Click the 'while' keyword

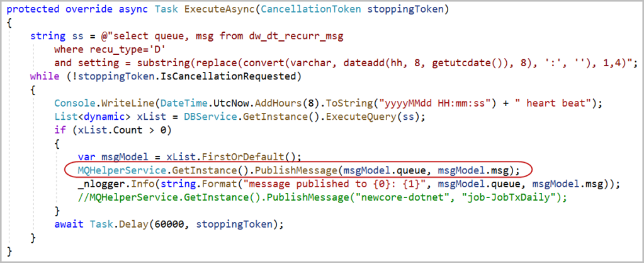43,76
